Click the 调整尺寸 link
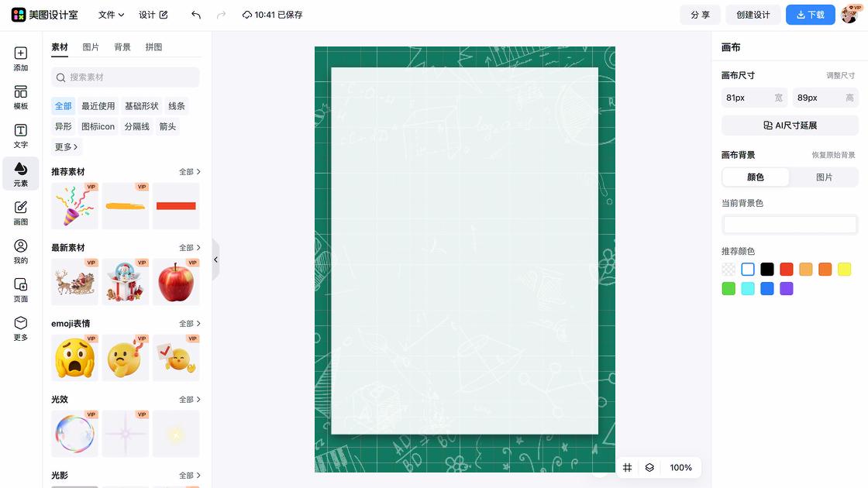 point(840,76)
